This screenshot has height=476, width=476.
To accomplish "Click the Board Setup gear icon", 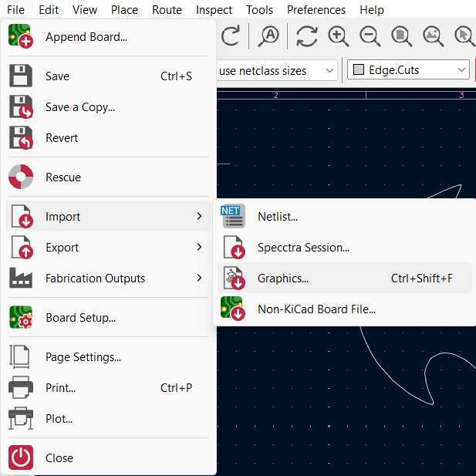I will (21, 317).
